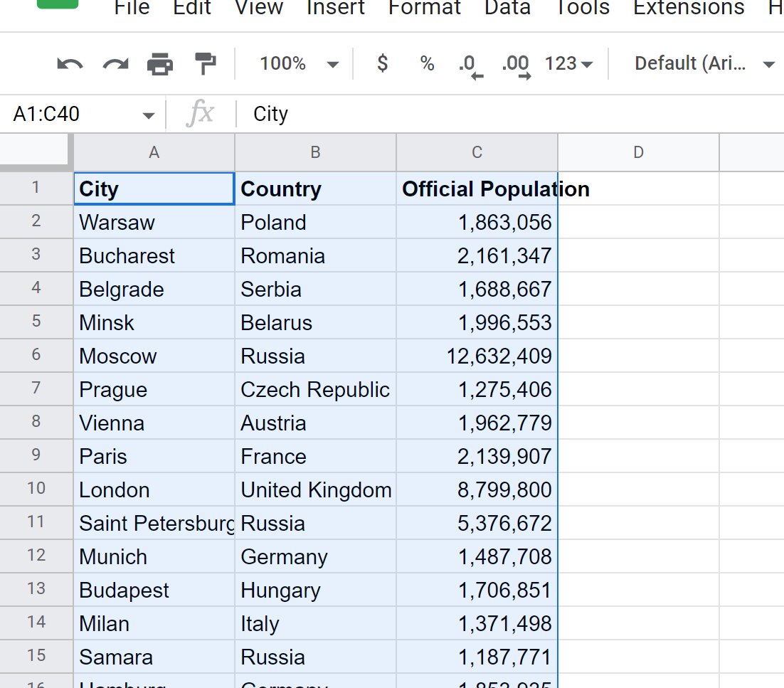This screenshot has height=688, width=784.
Task: Select the Paint format roller icon
Action: coord(206,64)
